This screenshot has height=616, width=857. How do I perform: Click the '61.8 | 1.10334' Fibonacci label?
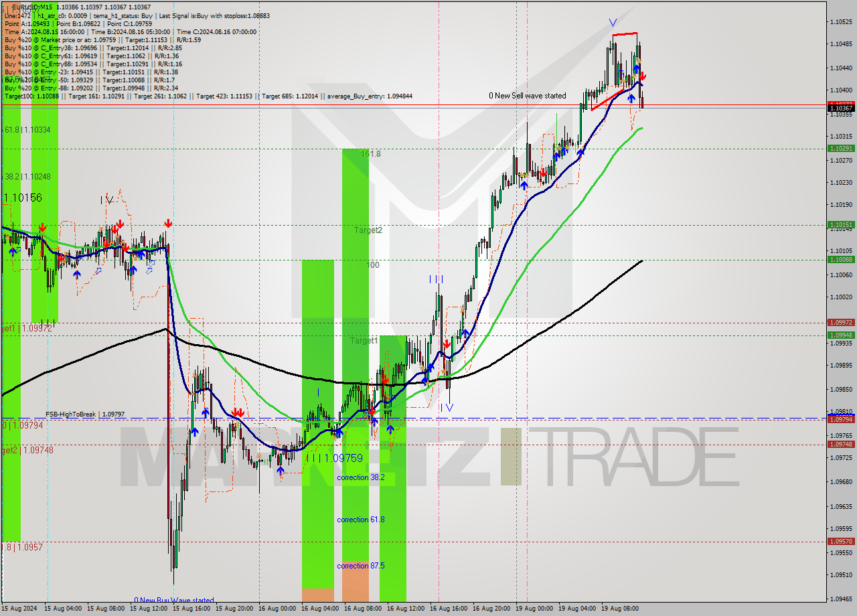pos(27,130)
